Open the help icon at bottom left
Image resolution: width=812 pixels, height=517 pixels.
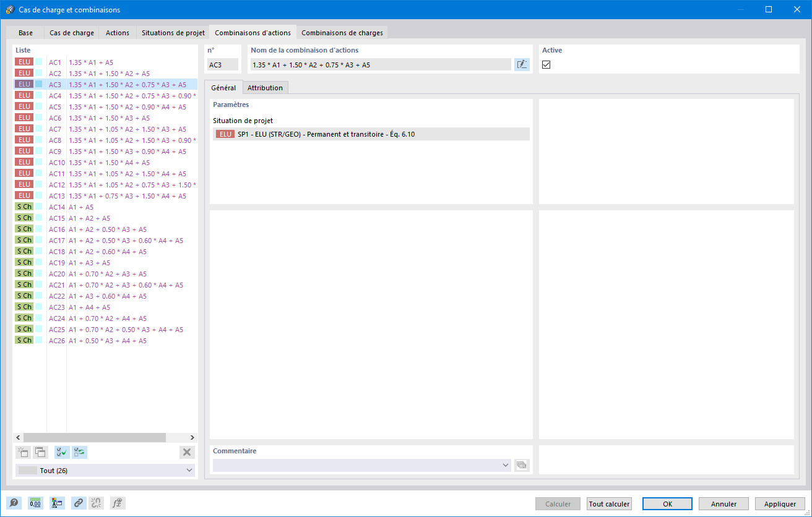(x=14, y=503)
